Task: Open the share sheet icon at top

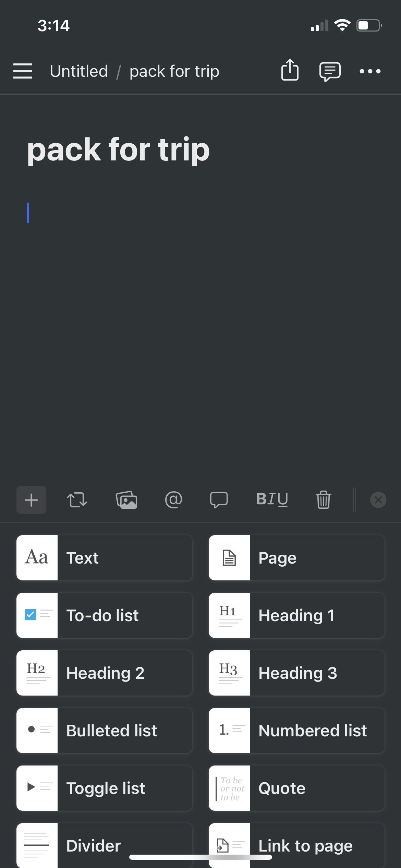Action: click(290, 71)
